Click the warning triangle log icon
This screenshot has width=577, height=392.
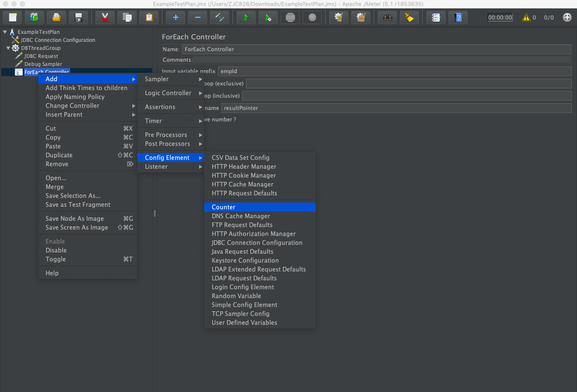[x=526, y=17]
